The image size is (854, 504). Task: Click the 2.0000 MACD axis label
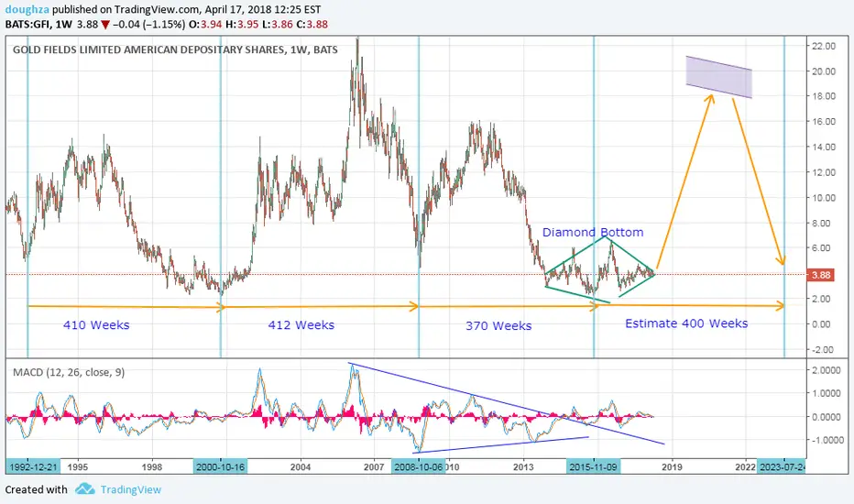pos(826,370)
